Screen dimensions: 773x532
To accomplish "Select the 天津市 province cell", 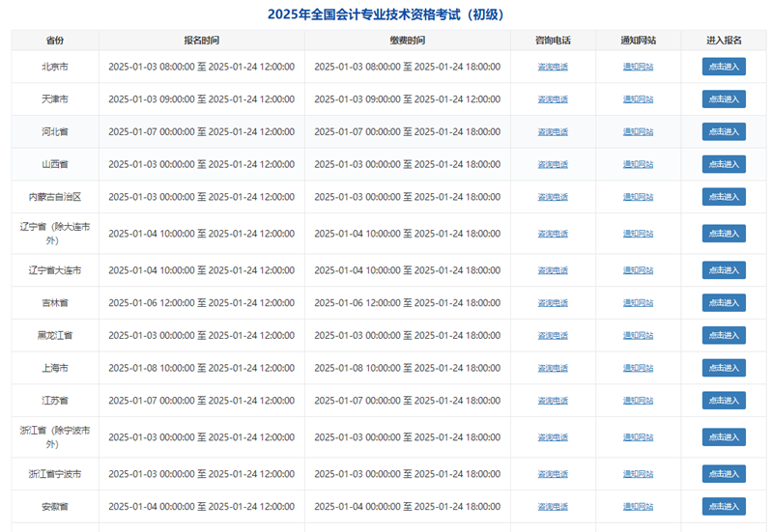I will click(55, 99).
